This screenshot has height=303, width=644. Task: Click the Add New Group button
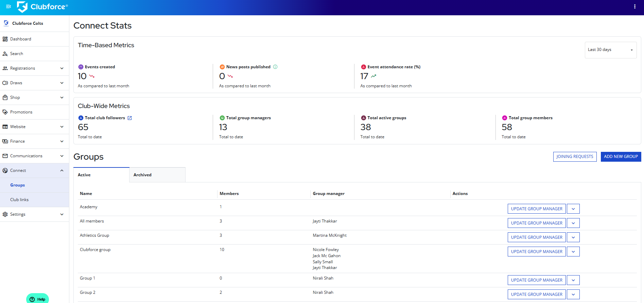pyautogui.click(x=621, y=157)
